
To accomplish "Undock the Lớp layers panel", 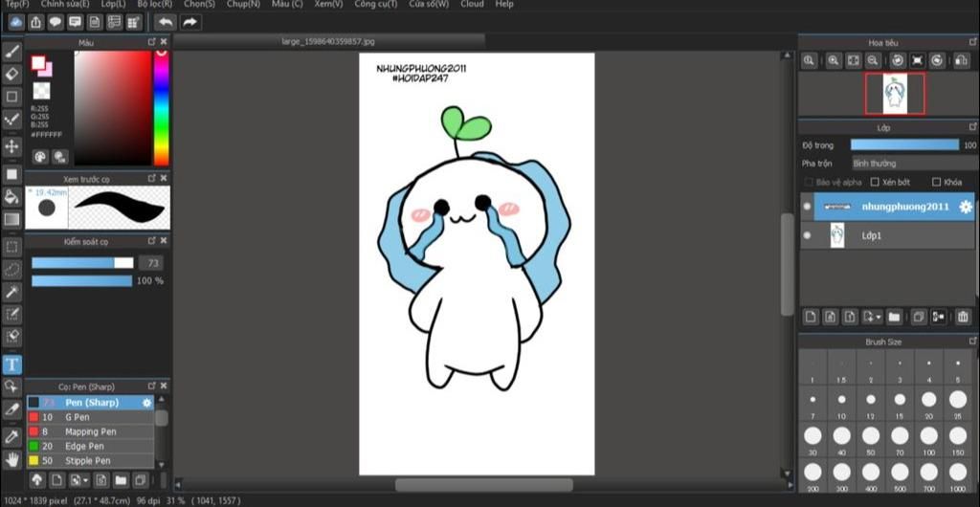I will coord(972,126).
